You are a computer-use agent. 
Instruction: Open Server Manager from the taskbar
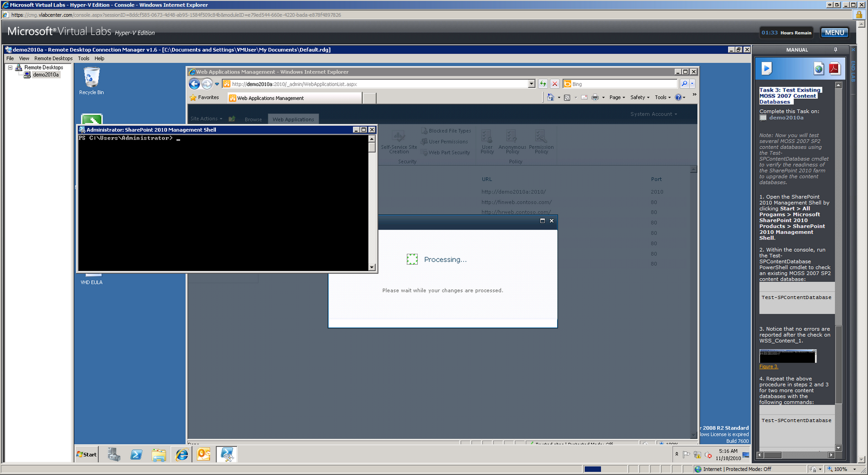(113, 454)
